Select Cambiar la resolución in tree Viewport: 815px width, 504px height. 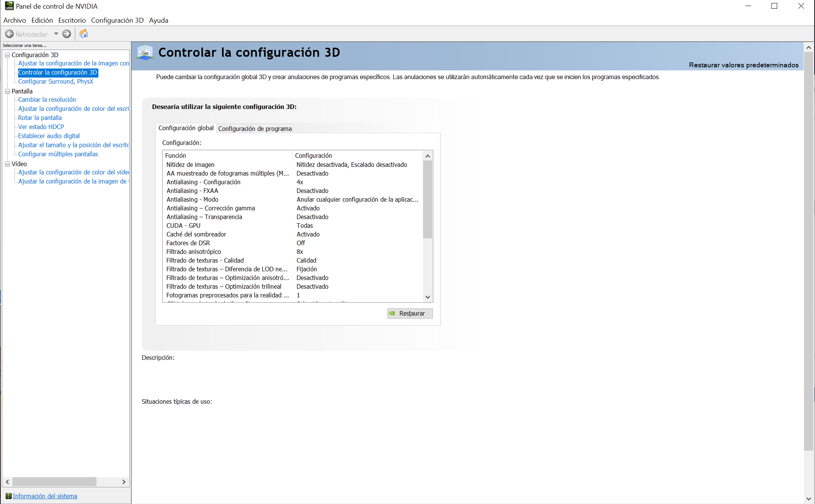click(x=47, y=100)
